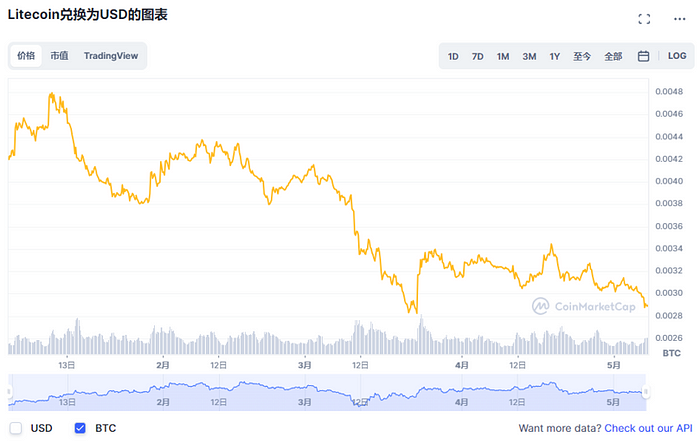Image resolution: width=700 pixels, height=443 pixels.
Task: Click the 5月 main x-axis label
Action: pos(614,365)
